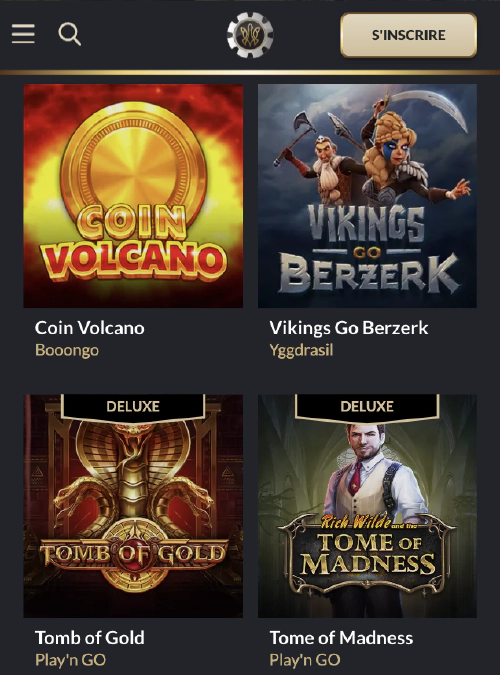Click the Yggdrasil provider name

coord(301,350)
